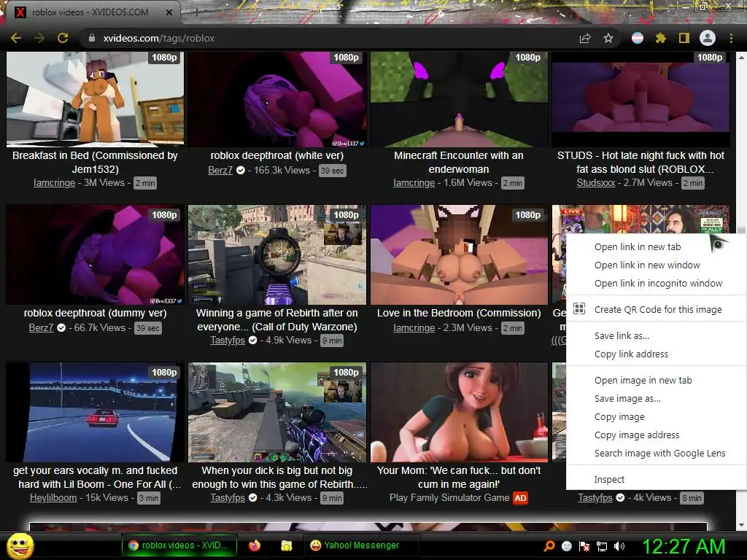
Task: Open the folder icon in the taskbar
Action: pyautogui.click(x=286, y=545)
